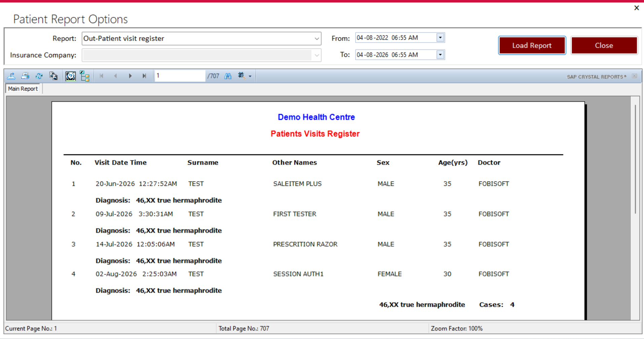
Task: Click Total Page No.: 707 in status bar
Action: click(244, 329)
